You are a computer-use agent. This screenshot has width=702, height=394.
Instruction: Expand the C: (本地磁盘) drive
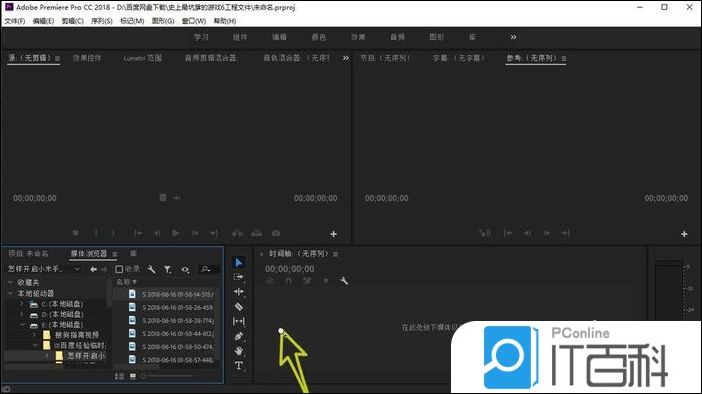click(21, 304)
